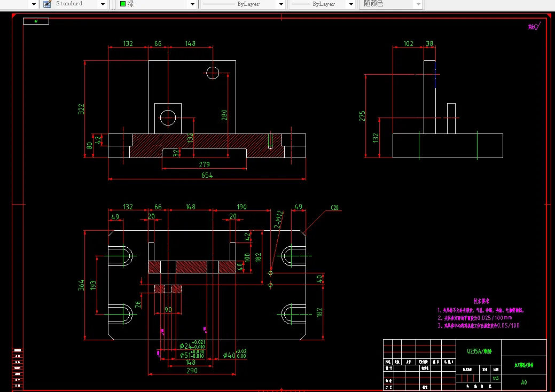Click the 2-M12 thread callout

click(278, 219)
